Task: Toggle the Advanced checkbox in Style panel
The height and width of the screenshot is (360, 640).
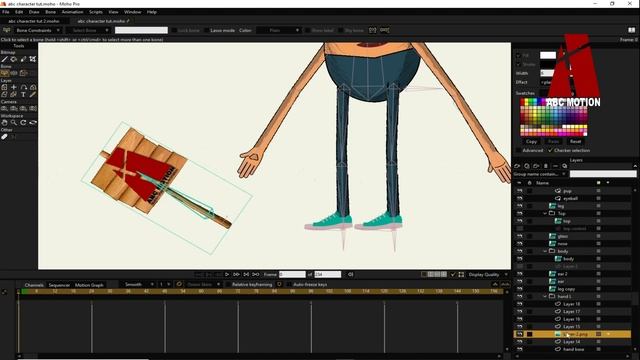Action: [x=518, y=151]
